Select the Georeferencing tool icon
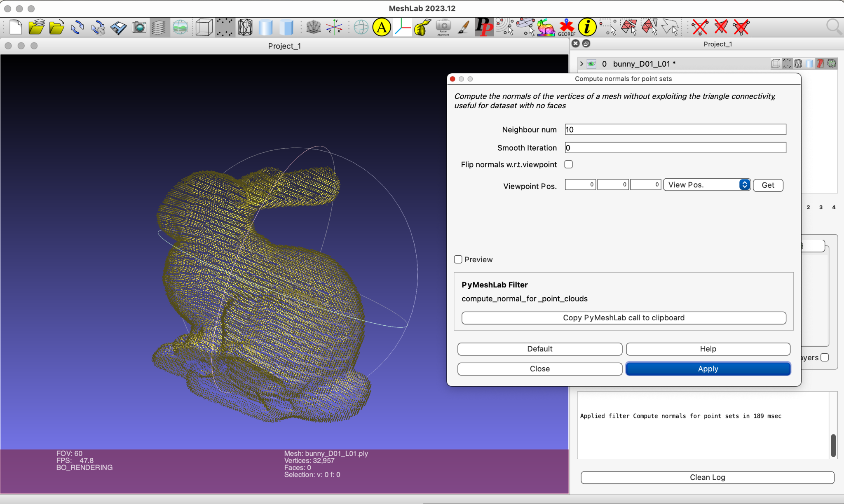The height and width of the screenshot is (504, 844). pos(567,28)
